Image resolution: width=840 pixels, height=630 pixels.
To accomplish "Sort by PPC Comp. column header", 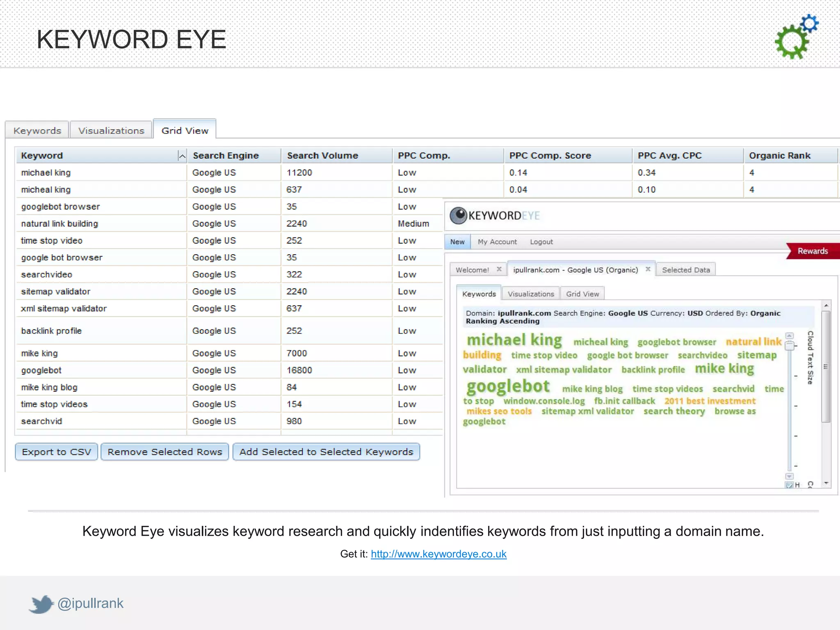I will pyautogui.click(x=448, y=155).
